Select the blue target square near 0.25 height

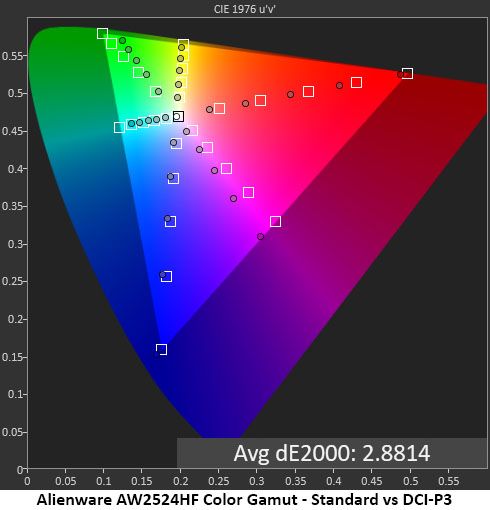(x=167, y=276)
